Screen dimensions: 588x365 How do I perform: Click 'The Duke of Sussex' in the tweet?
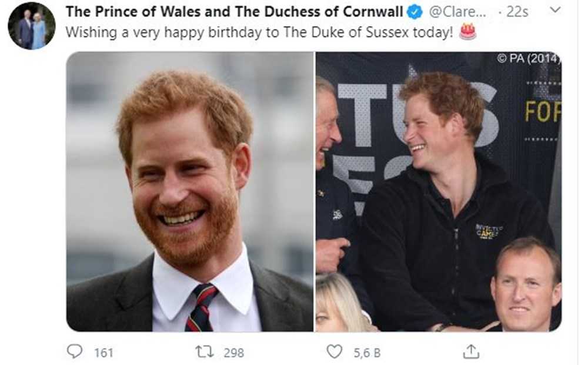click(x=332, y=32)
